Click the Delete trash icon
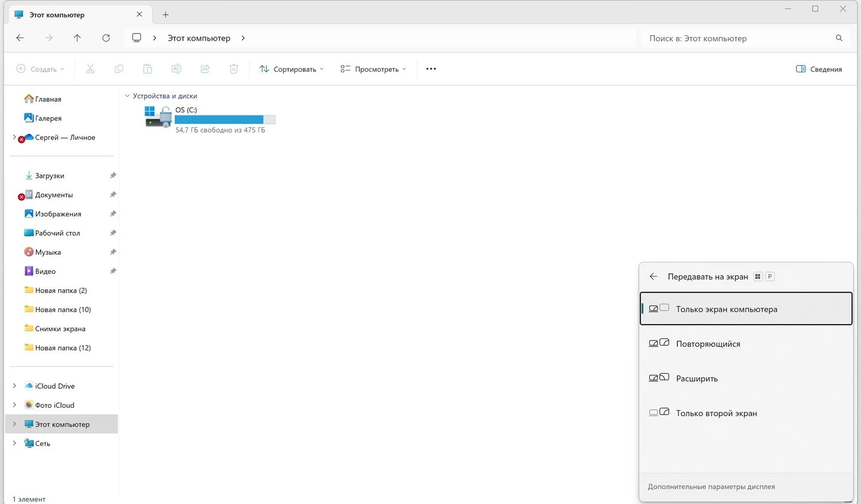This screenshot has height=504, width=861. 234,69
